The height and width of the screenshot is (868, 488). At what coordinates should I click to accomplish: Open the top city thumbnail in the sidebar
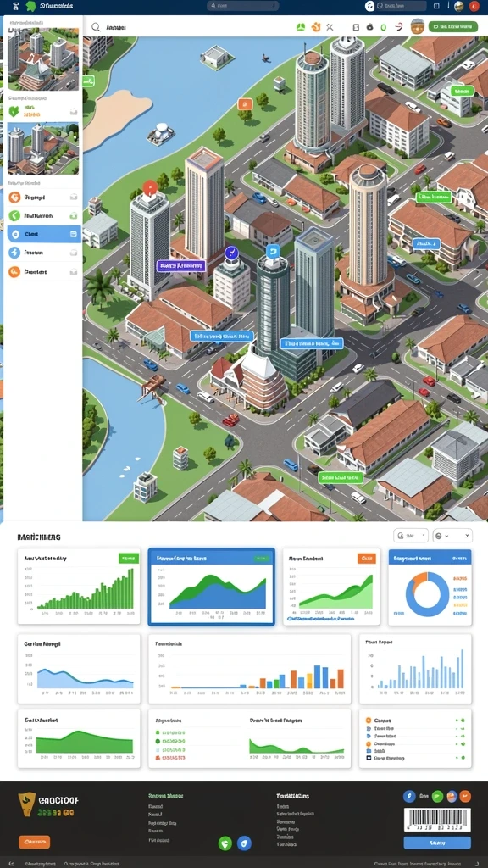tap(43, 59)
